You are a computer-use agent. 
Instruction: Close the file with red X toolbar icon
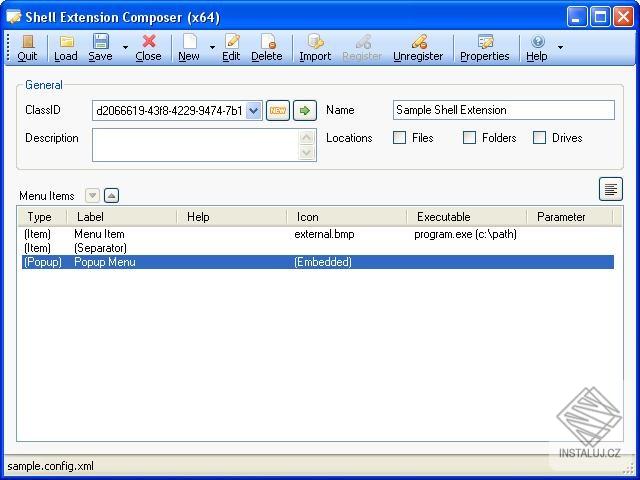tap(149, 48)
